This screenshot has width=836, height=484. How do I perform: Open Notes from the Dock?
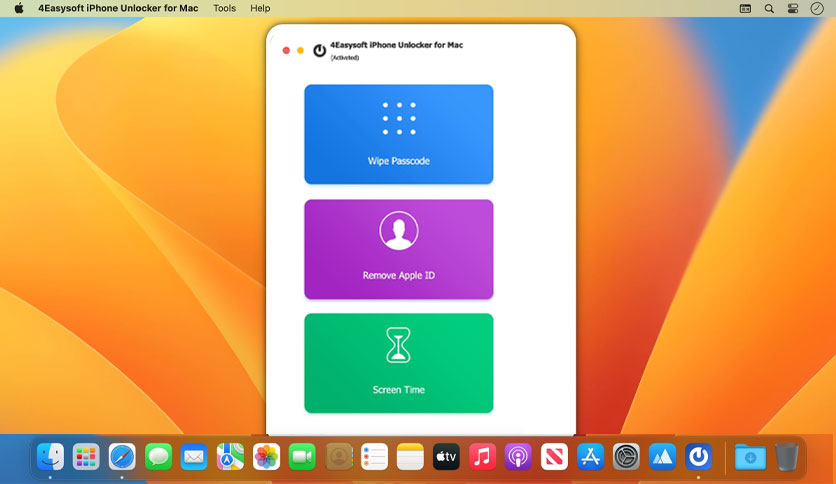[x=411, y=457]
